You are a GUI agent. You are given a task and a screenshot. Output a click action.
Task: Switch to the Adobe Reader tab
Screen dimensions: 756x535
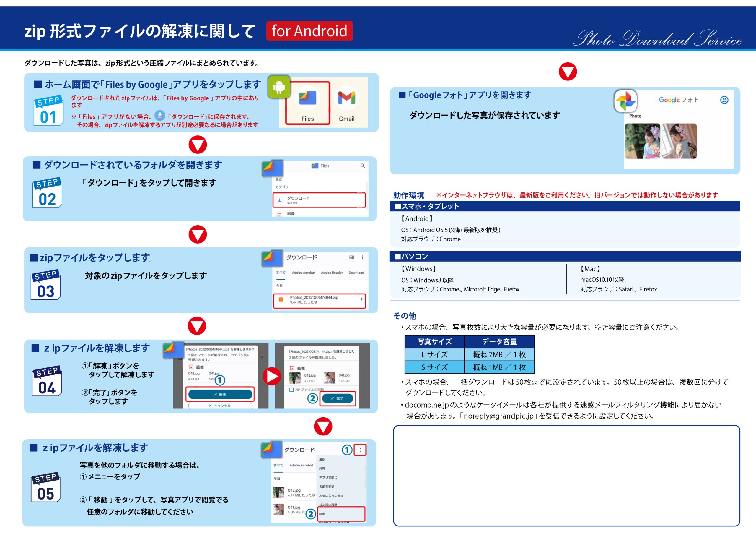click(332, 273)
